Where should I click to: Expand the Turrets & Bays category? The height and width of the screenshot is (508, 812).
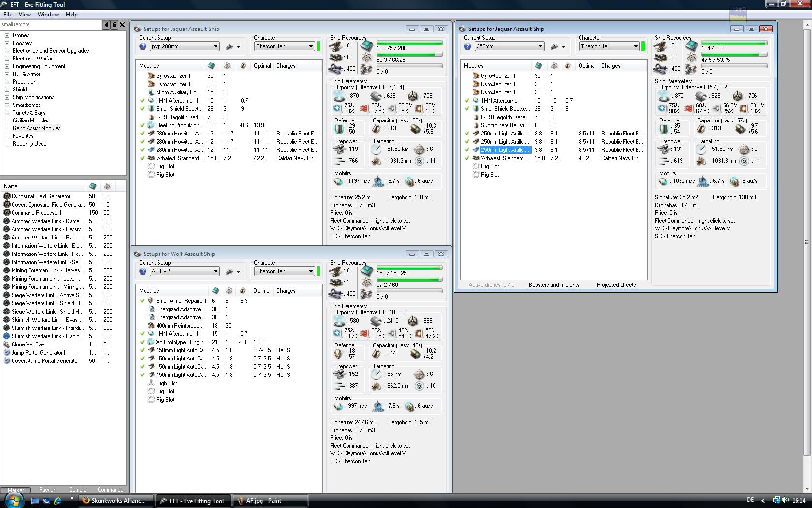(7, 113)
